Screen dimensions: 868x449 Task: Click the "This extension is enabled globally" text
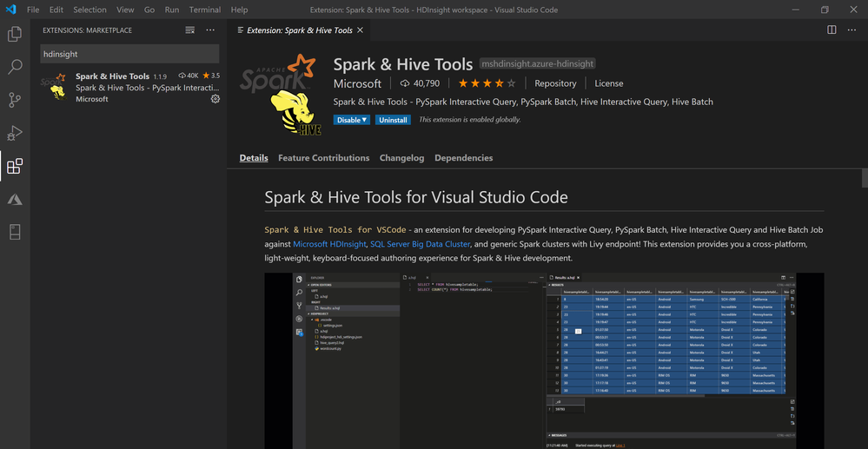pyautogui.click(x=469, y=120)
